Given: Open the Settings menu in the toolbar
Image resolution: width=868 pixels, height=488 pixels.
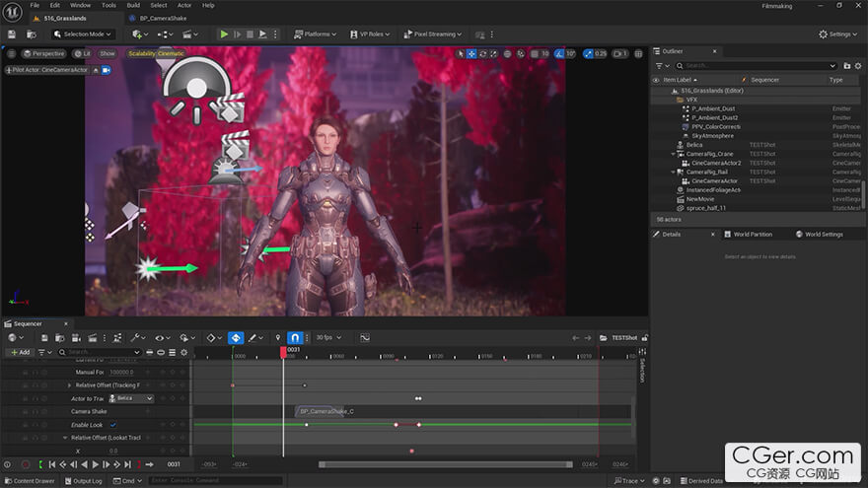Looking at the screenshot, I should pos(837,35).
